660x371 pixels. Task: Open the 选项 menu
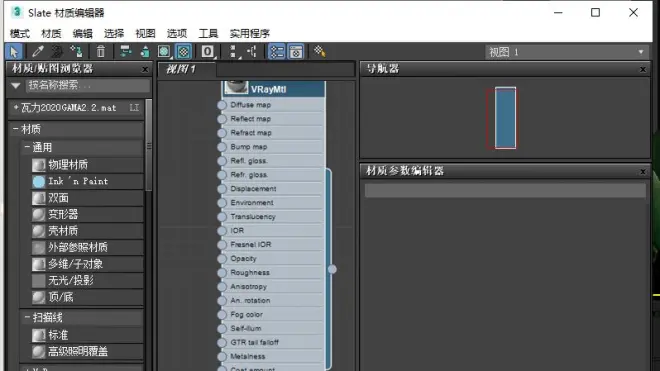coord(177,33)
